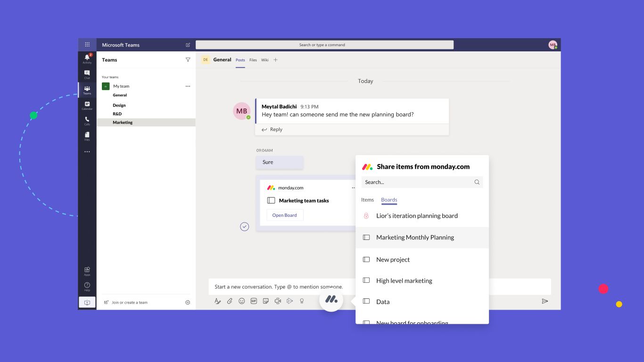
Task: Open the Apps store icon
Action: 87,271
